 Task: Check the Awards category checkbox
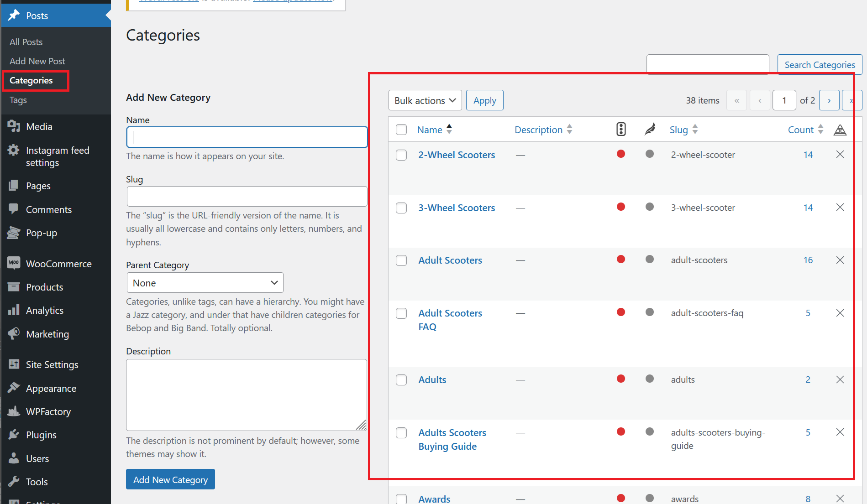click(x=401, y=499)
